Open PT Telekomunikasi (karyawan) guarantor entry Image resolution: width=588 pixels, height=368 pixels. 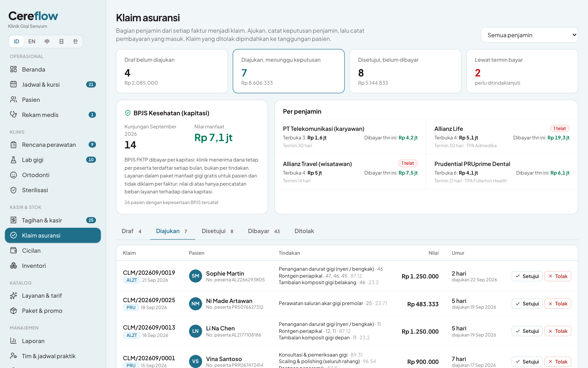[x=350, y=137]
